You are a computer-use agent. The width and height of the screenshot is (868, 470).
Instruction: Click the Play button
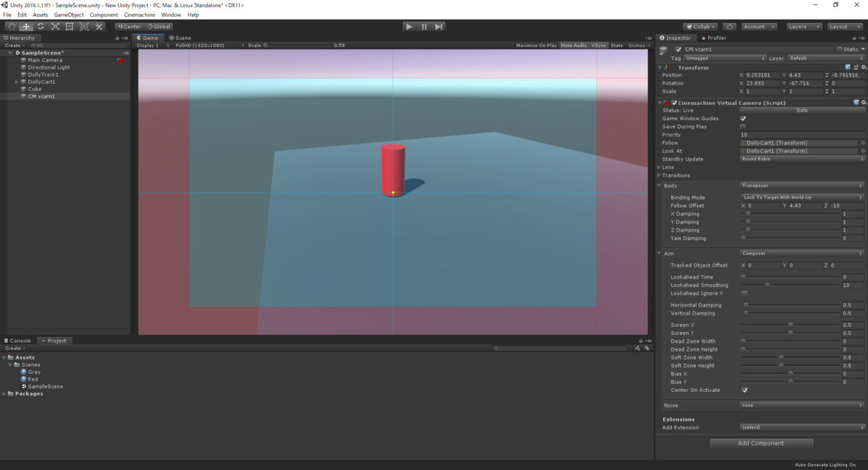point(409,27)
